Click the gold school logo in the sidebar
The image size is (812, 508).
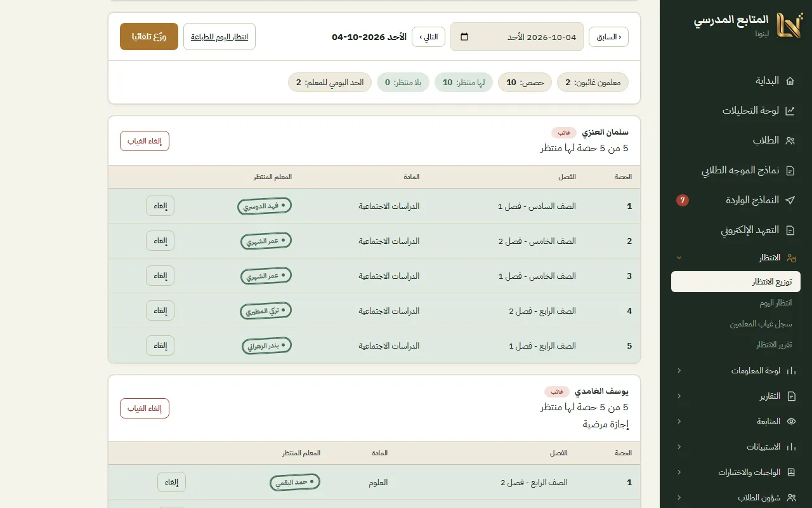pos(789,25)
